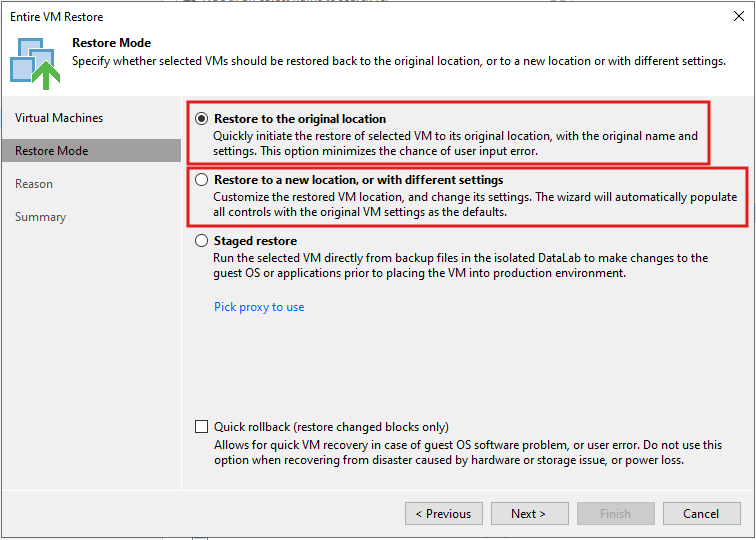The width and height of the screenshot is (756, 540).
Task: Open the Pick proxy to use link
Action: (x=259, y=307)
